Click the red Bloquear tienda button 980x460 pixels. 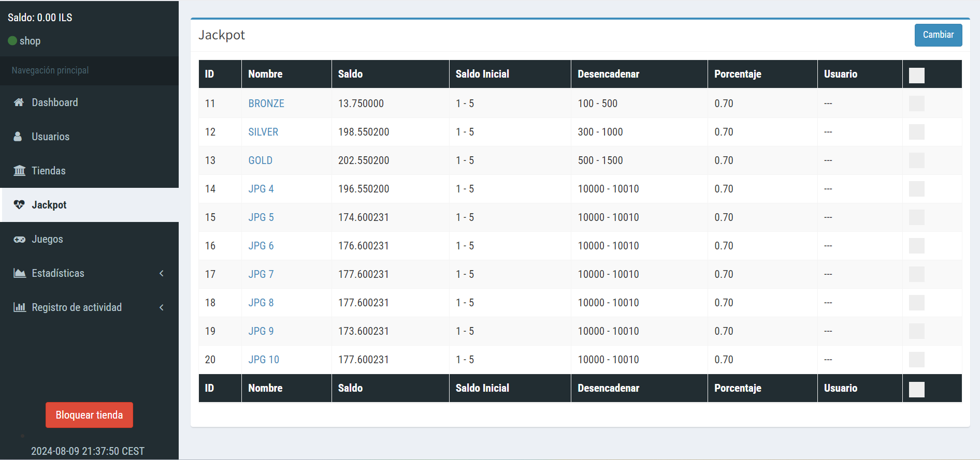click(x=89, y=415)
